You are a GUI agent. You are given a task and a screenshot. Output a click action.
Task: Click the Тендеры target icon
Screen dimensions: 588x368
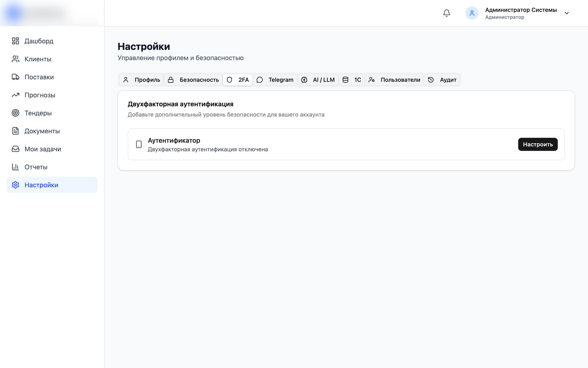point(16,113)
